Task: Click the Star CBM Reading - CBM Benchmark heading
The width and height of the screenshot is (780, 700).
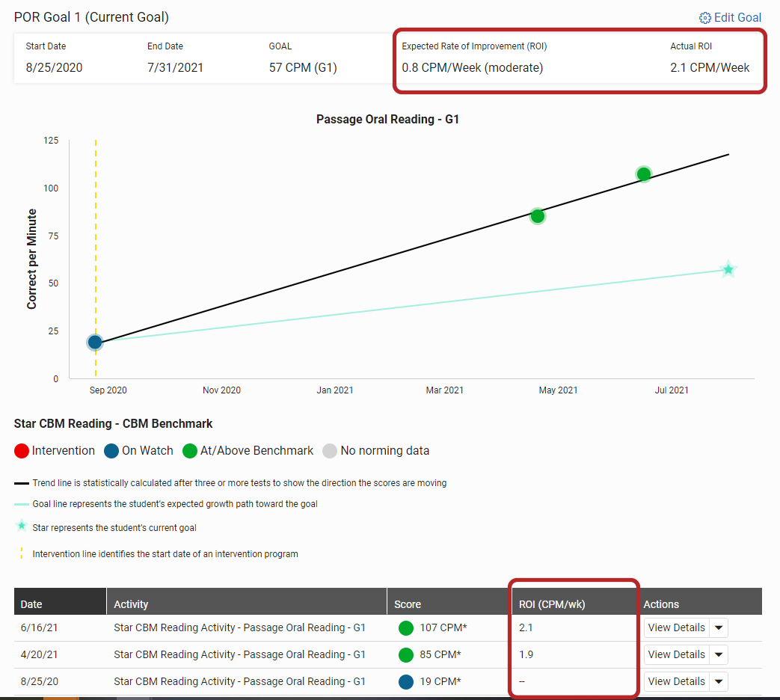Action: click(114, 424)
